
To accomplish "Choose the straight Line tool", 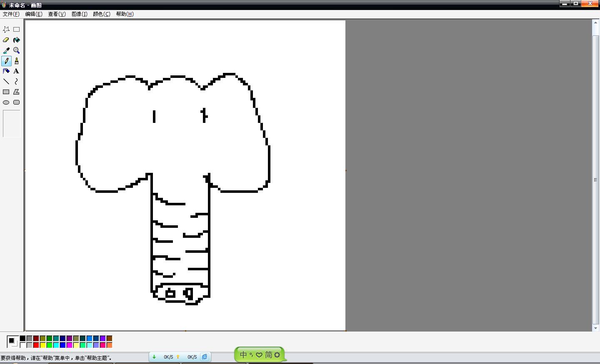I will point(6,82).
